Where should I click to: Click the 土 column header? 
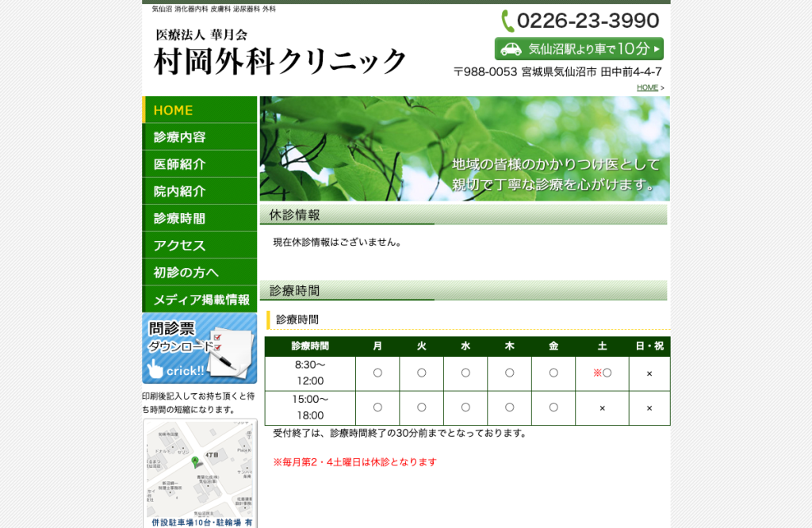pyautogui.click(x=603, y=346)
